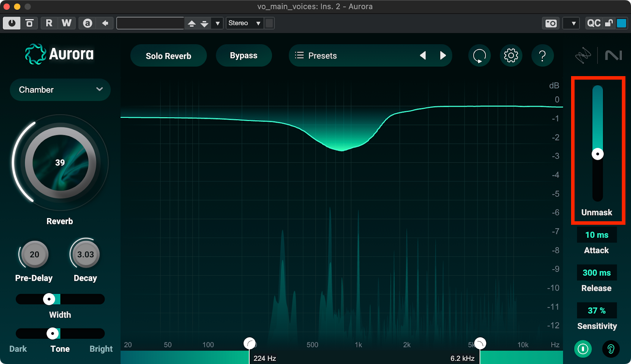Click the Decay knob showing 3.03

pos(86,254)
